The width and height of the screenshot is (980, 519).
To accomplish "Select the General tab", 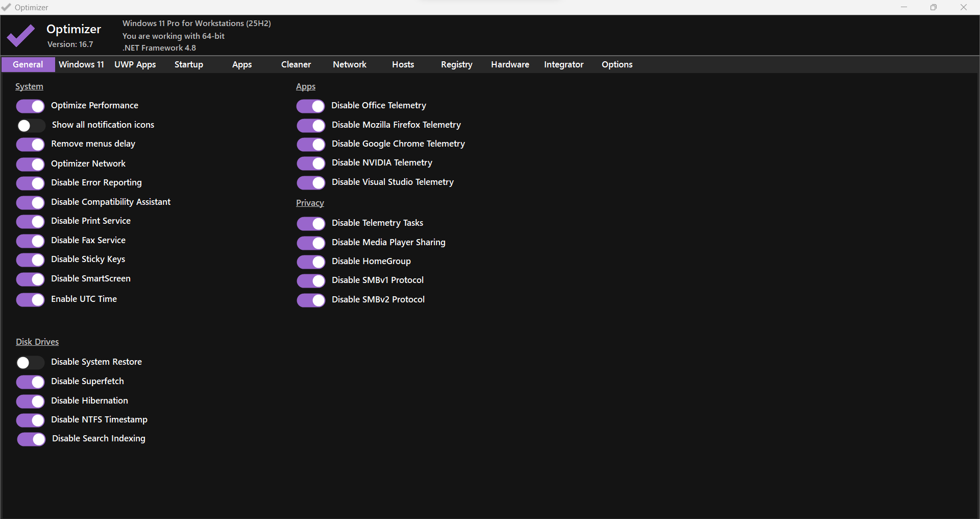I will (28, 64).
